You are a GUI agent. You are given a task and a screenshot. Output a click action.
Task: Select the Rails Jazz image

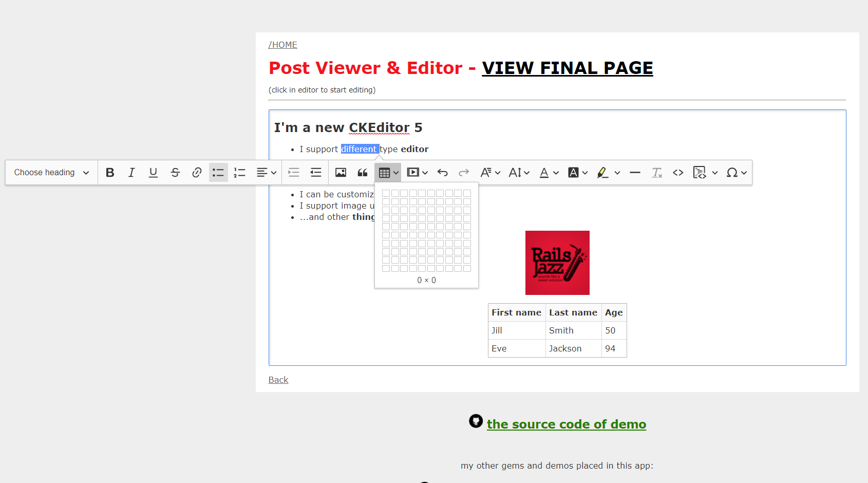[557, 263]
